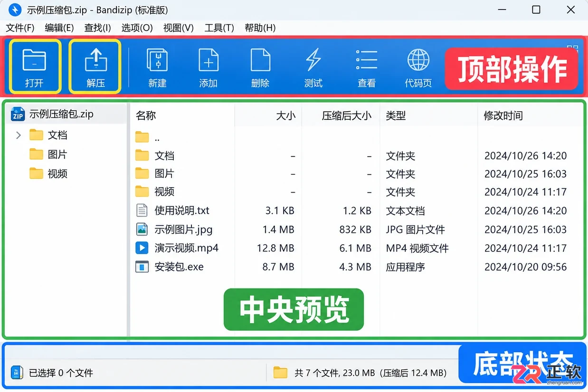Click the 2024/10/20 09:56 date cell

pos(526,267)
